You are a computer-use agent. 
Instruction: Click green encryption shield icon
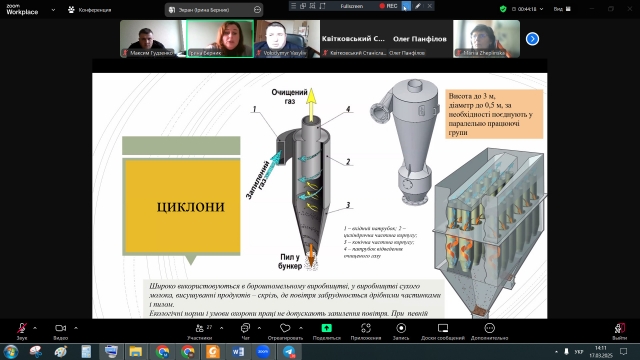point(503,9)
